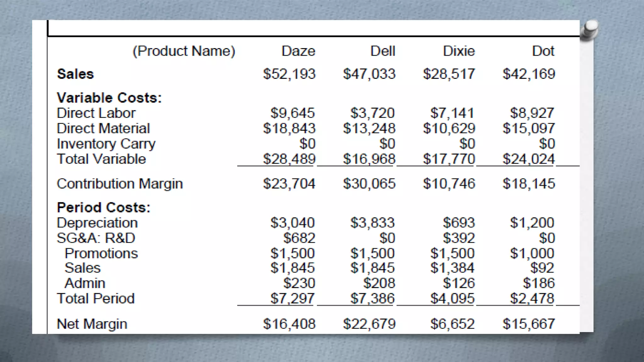
Task: Click the Dell column header
Action: pyautogui.click(x=382, y=51)
